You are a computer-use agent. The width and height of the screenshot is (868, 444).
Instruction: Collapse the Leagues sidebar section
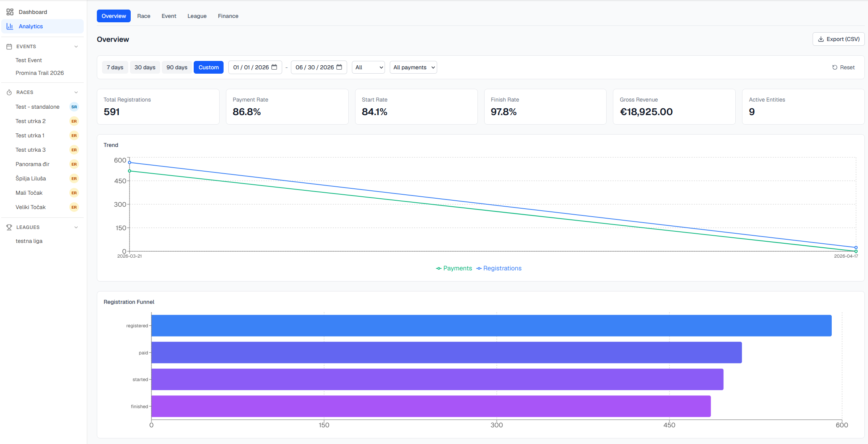click(x=76, y=227)
